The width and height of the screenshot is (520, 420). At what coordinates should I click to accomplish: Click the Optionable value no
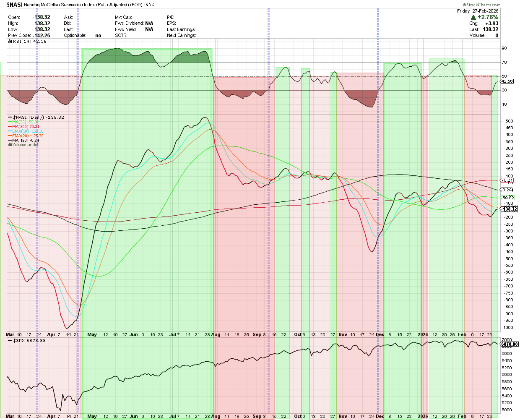pos(98,36)
